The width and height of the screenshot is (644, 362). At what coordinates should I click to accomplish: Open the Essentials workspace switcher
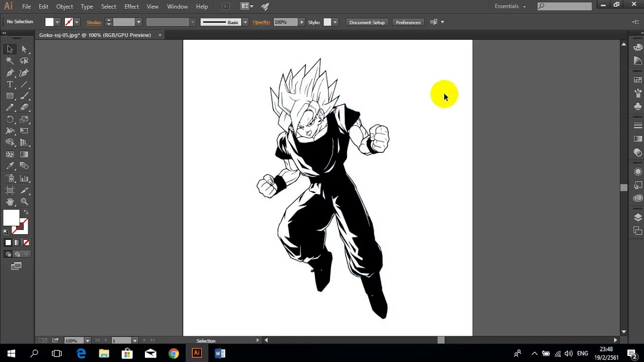[x=510, y=7]
